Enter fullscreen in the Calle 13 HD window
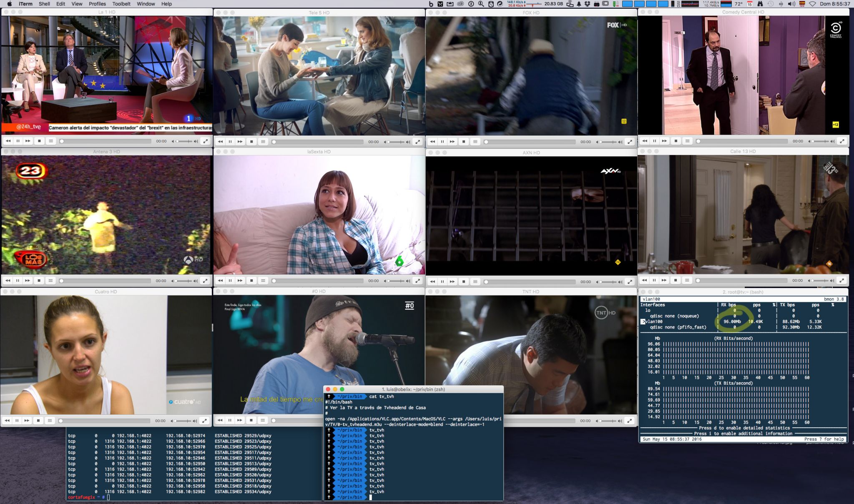 tap(841, 280)
